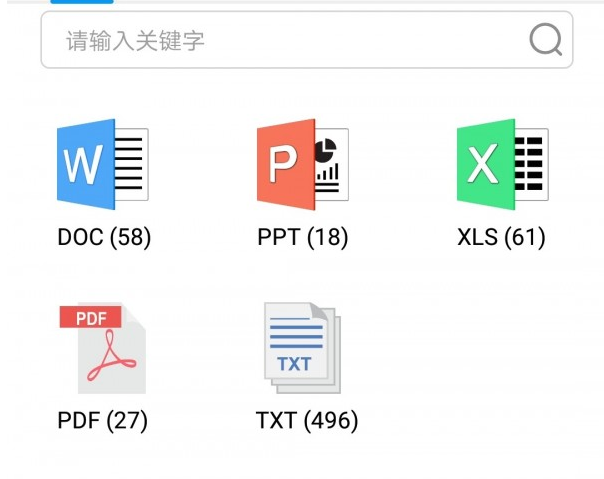Select the TXT (496) label
The width and height of the screenshot is (604, 479).
307,420
